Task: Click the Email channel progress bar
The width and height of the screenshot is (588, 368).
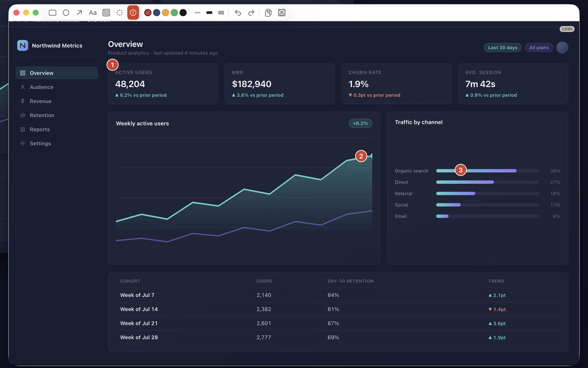Action: tap(488, 216)
